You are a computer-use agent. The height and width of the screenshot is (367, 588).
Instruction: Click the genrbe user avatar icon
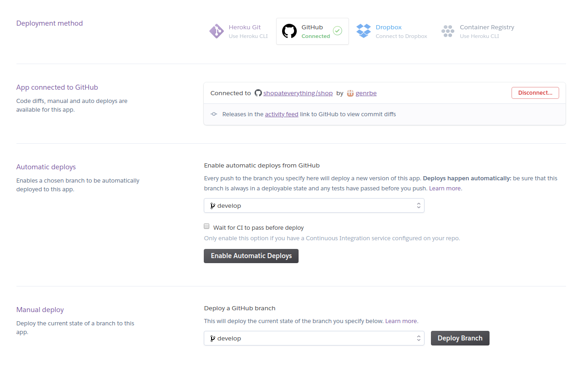pyautogui.click(x=350, y=93)
